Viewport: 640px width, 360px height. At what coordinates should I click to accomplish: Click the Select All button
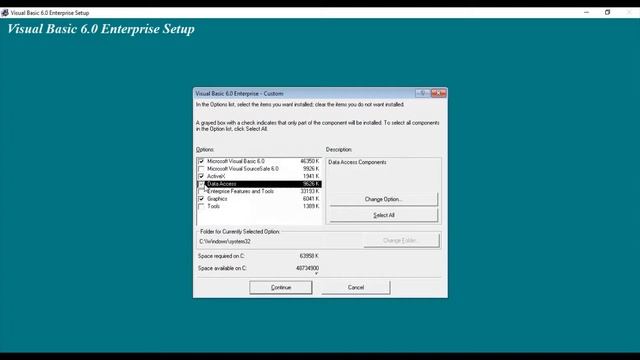point(383,215)
